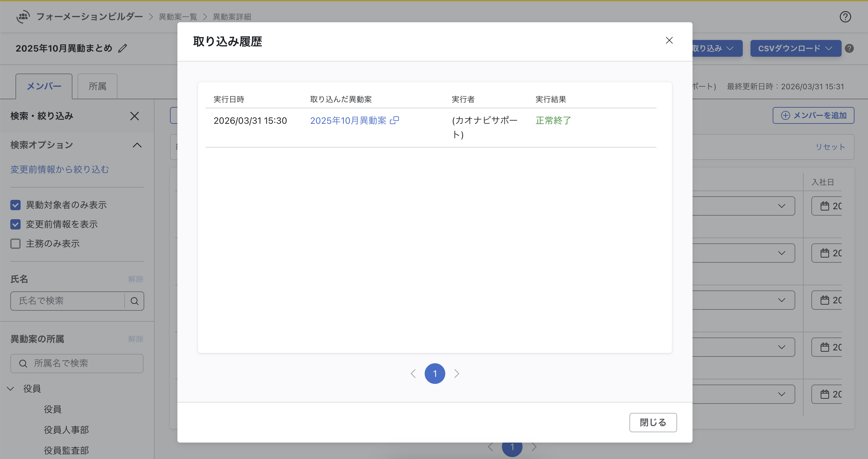Switch to the 所属 tab
This screenshot has height=459, width=868.
(x=97, y=86)
